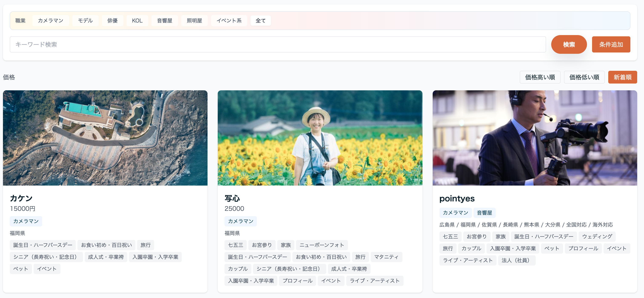Image resolution: width=644 pixels, height=298 pixels.
Task: Click the キーワード検索 input field
Action: point(278,44)
